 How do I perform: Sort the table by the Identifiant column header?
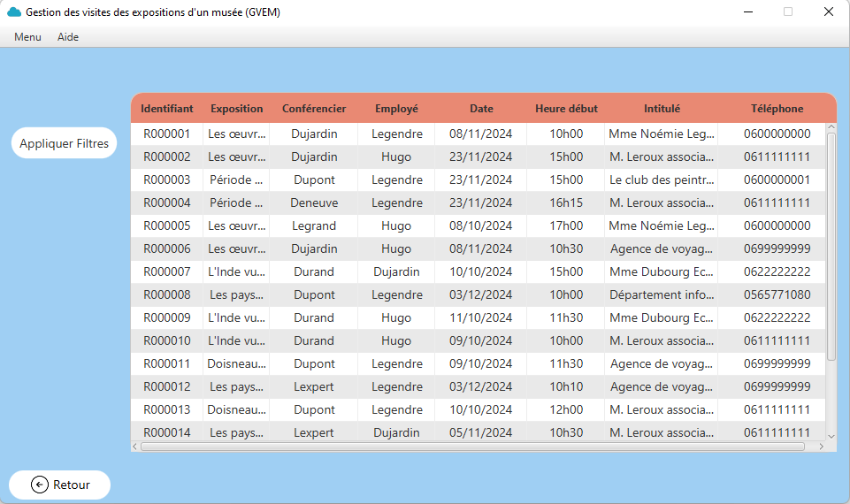[166, 109]
